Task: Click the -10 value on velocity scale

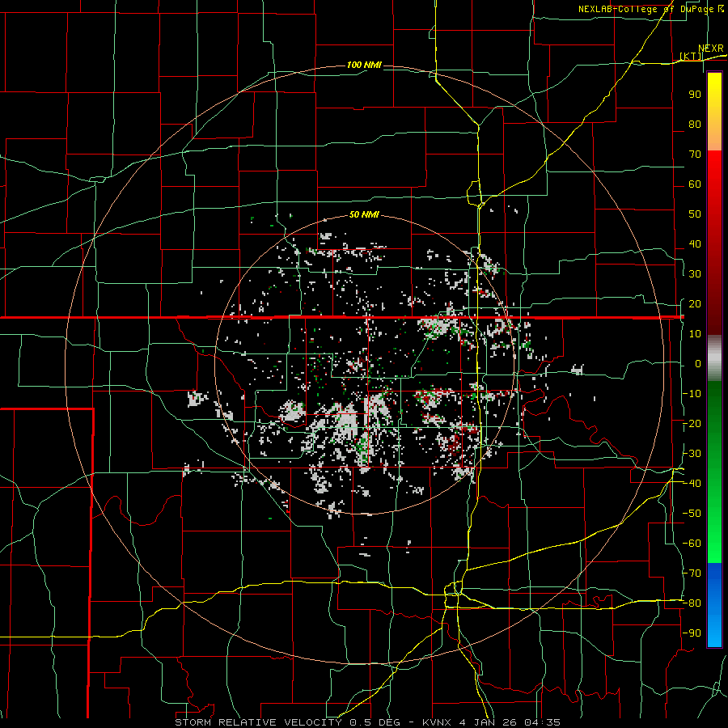Action: [692, 394]
